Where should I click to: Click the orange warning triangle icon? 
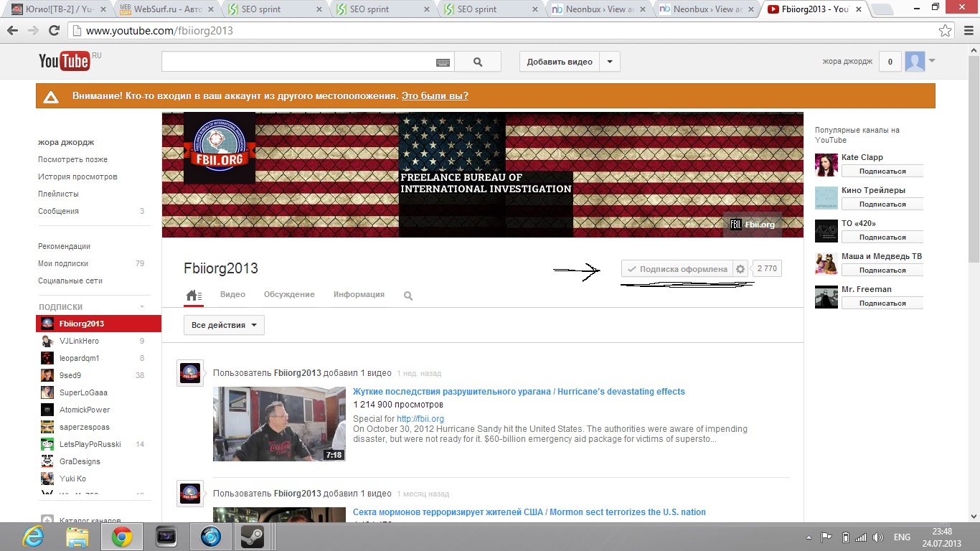click(x=50, y=96)
